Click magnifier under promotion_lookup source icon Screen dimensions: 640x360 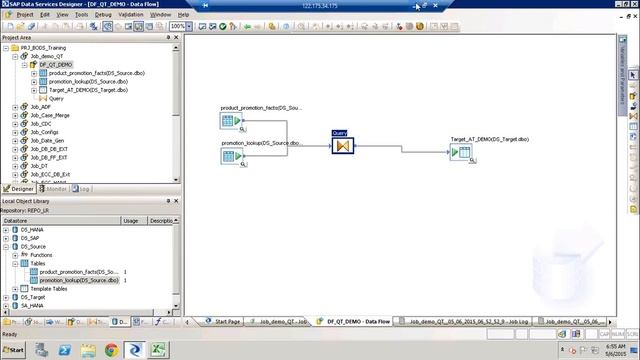(x=243, y=164)
